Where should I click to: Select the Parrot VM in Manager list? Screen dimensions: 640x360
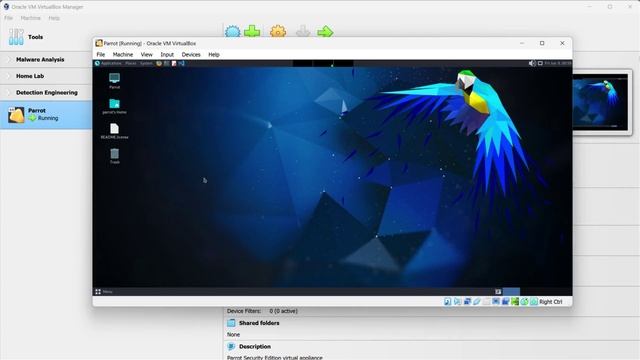(46, 115)
